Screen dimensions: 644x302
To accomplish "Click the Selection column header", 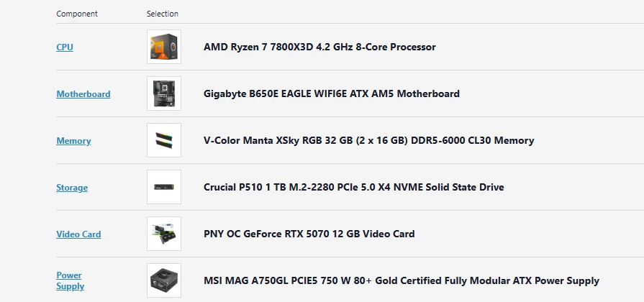I will pos(163,14).
